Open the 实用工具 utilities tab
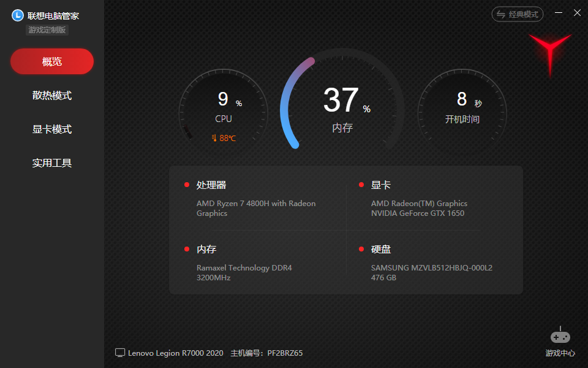The image size is (588, 368). pyautogui.click(x=52, y=163)
